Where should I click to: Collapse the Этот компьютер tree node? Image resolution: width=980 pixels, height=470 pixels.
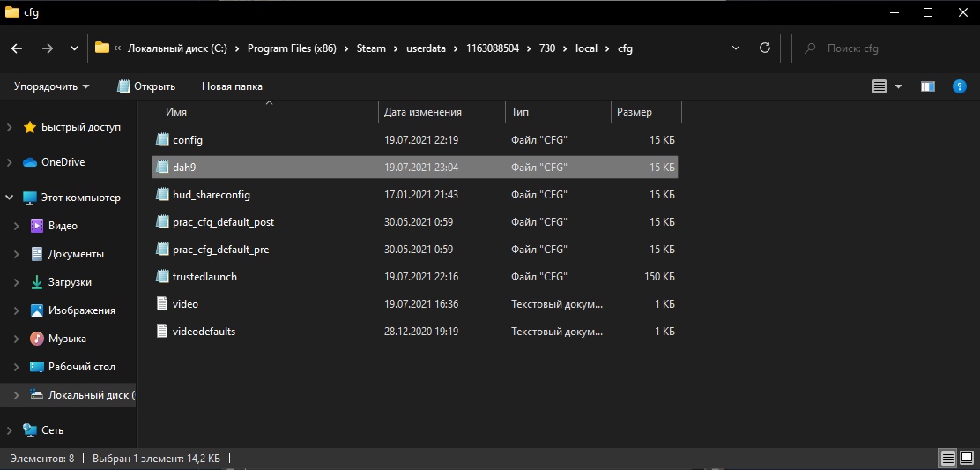(x=10, y=198)
